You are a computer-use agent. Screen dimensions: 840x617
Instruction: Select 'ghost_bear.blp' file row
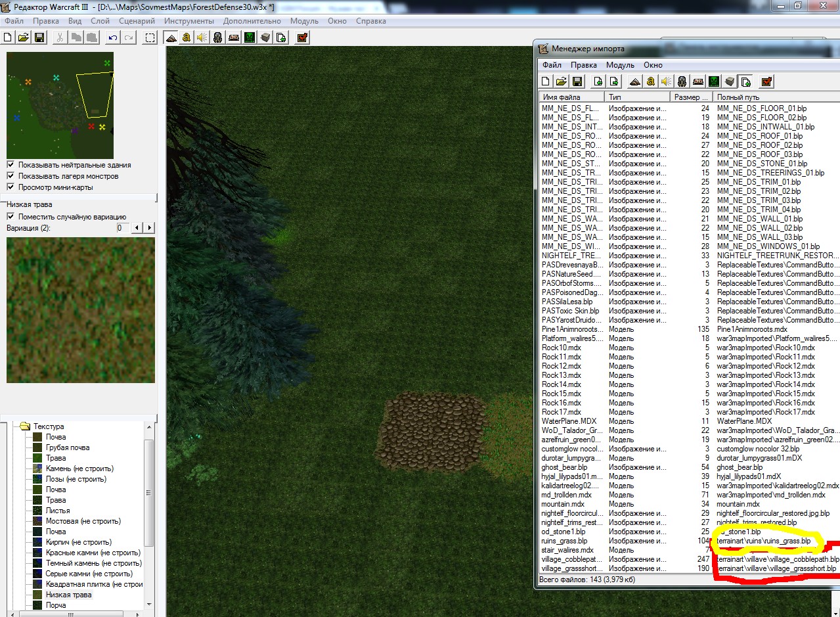pos(689,467)
